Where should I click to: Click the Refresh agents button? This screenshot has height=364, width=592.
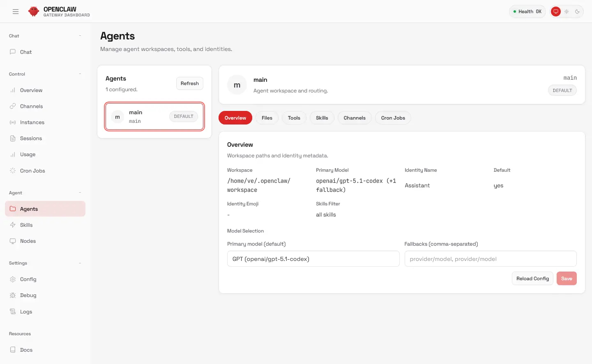point(190,83)
